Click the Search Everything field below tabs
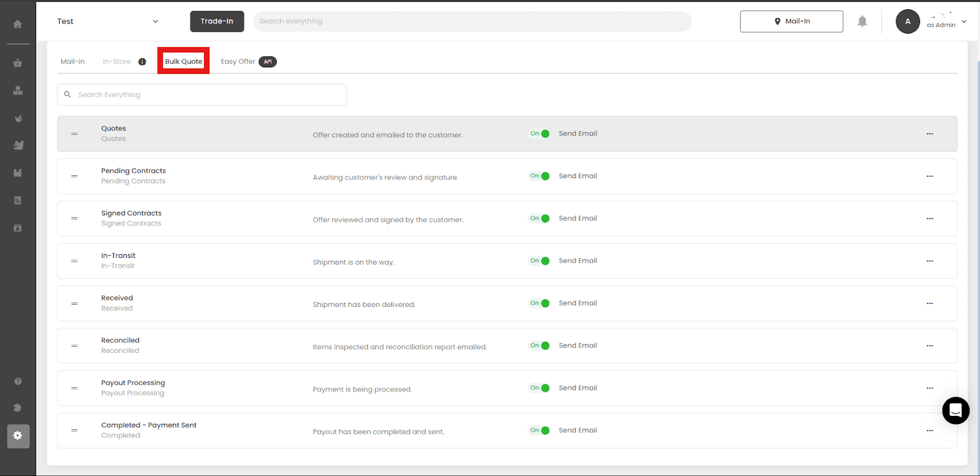 point(202,95)
